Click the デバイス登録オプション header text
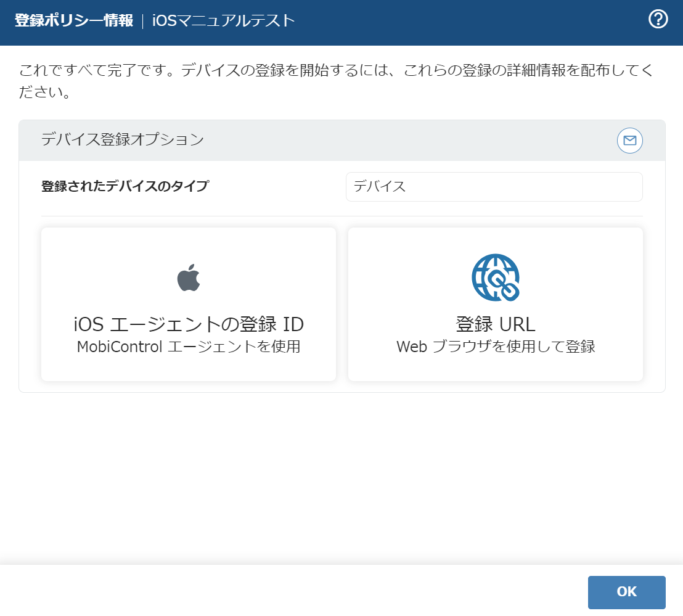 click(x=123, y=139)
